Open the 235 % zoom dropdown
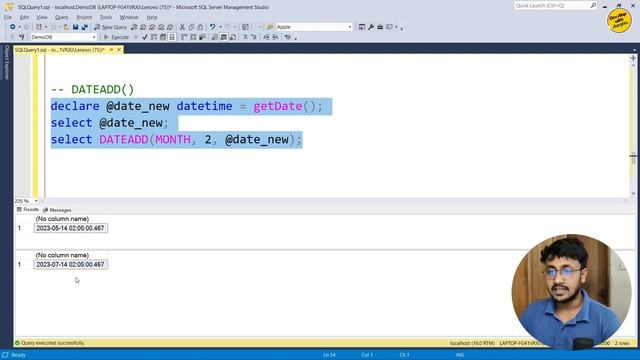The height and width of the screenshot is (360, 640). pos(36,201)
